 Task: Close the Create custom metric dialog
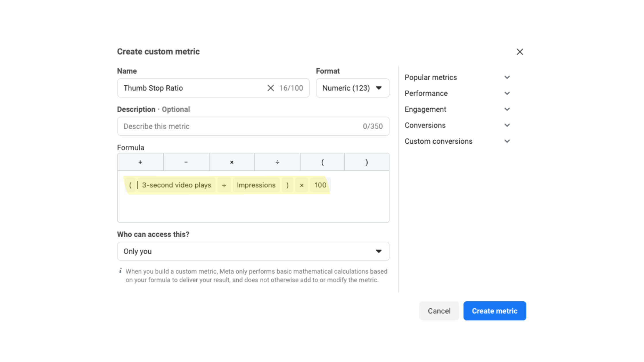(520, 52)
